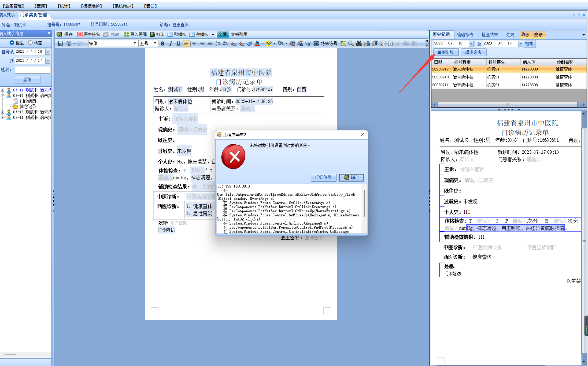Viewport: 588px width, 366px height.
Task: Click the 全部引用 button
Action: [x=445, y=52]
